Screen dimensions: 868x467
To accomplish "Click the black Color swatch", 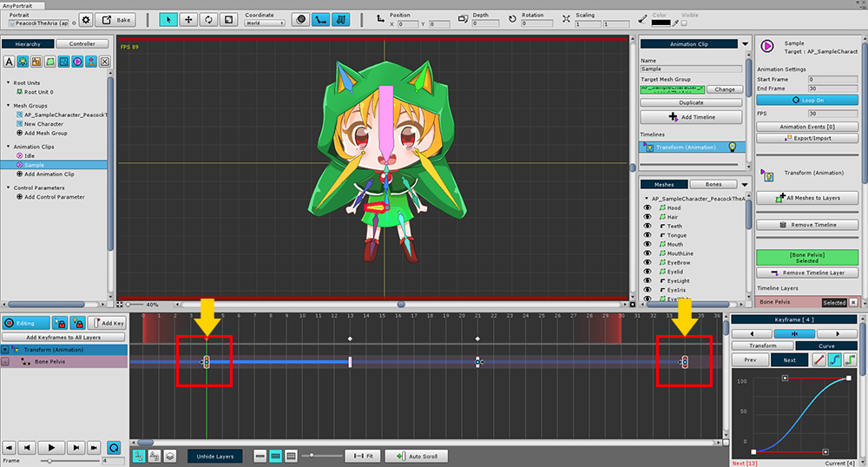I will coord(661,23).
